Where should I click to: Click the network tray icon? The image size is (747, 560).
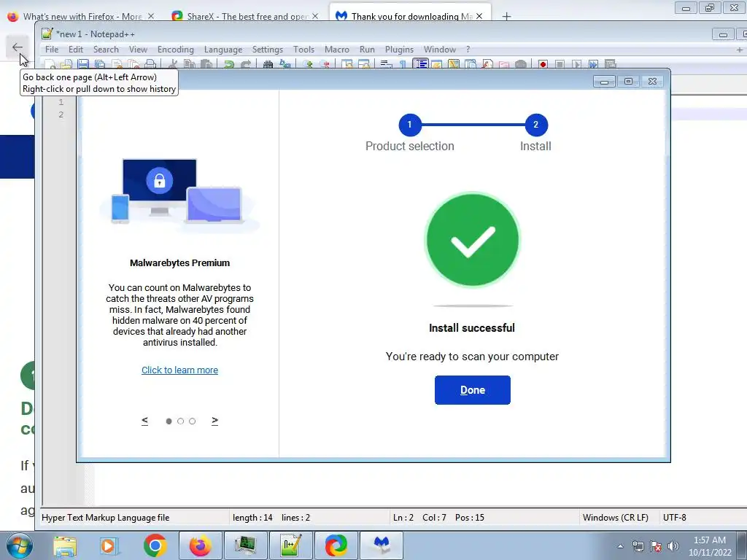click(638, 546)
